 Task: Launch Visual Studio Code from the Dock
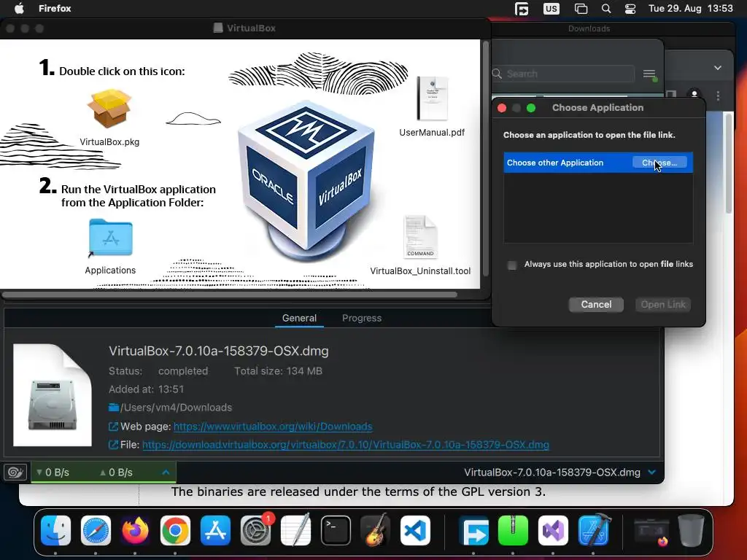pyautogui.click(x=415, y=530)
